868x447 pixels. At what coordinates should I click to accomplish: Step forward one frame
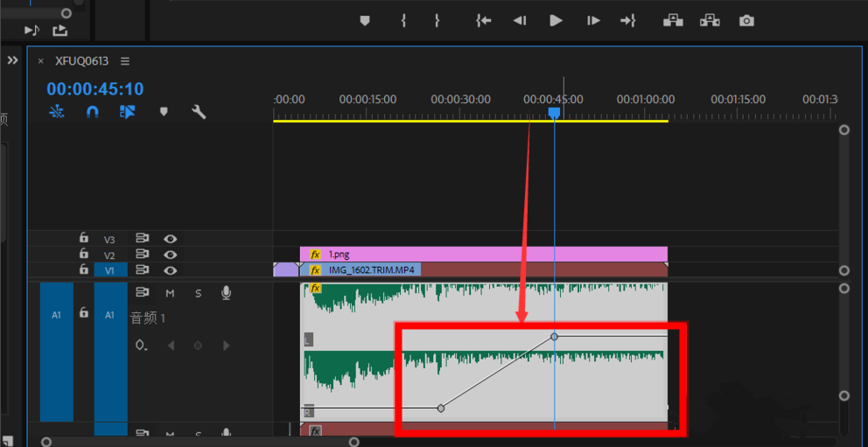coord(593,21)
